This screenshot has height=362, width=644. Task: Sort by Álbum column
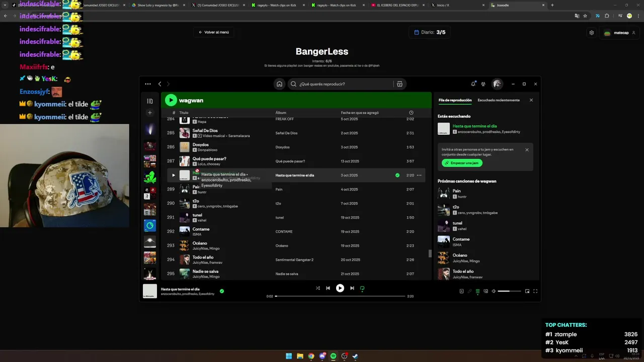click(x=281, y=113)
